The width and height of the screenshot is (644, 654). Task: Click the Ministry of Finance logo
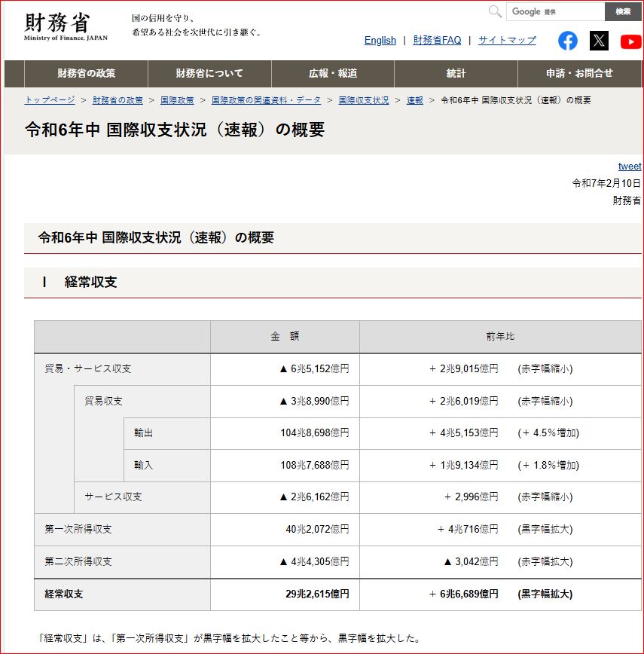(x=66, y=26)
